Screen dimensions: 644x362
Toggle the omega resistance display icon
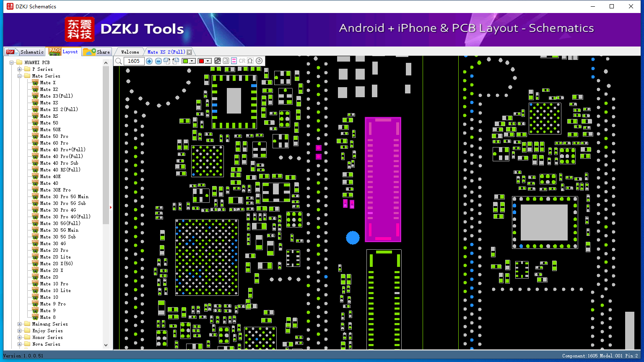[x=250, y=61]
